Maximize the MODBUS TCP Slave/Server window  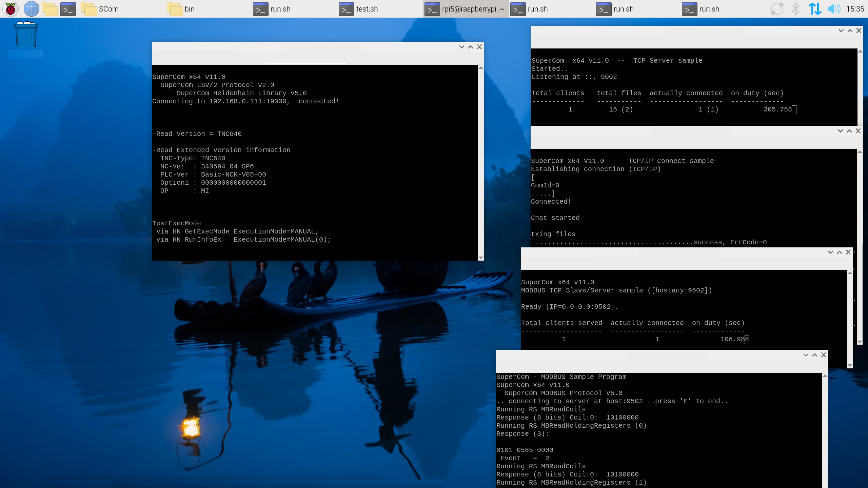click(840, 252)
